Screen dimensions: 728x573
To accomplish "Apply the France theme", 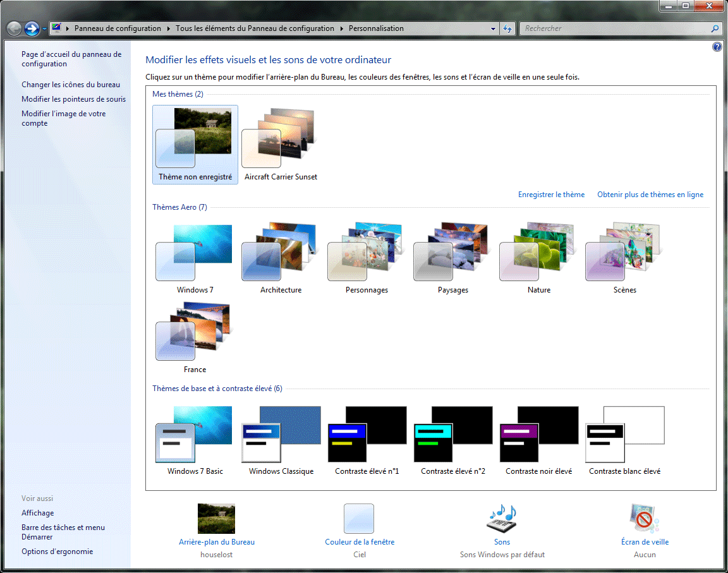I will (x=195, y=338).
